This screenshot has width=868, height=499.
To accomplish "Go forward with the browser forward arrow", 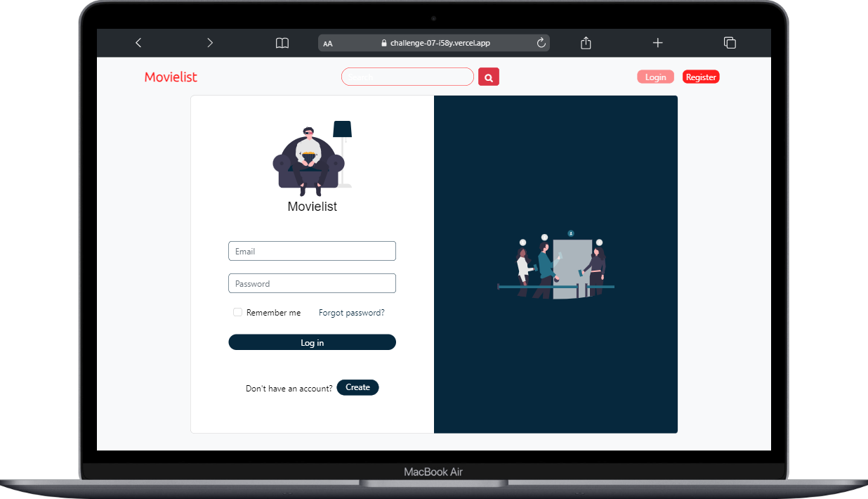I will point(210,43).
